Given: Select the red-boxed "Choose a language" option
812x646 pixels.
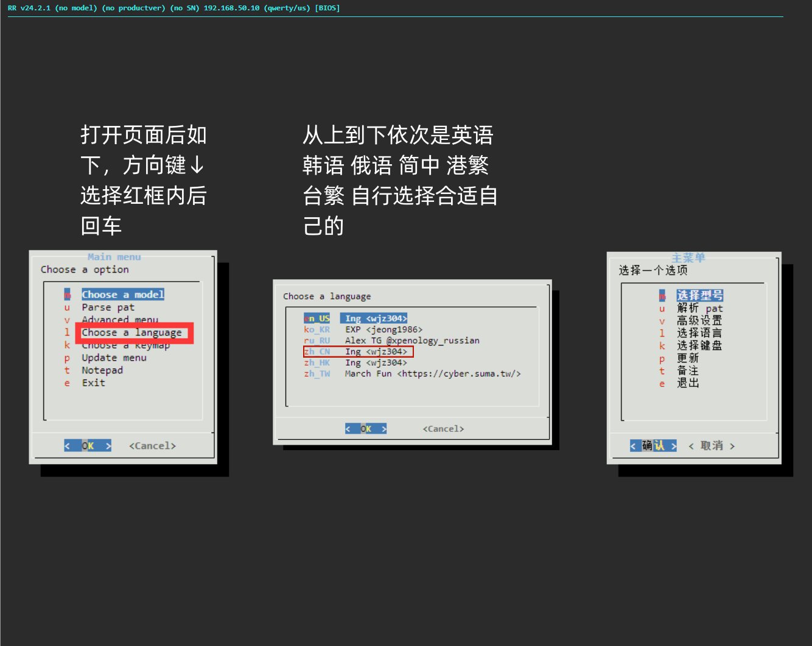Looking at the screenshot, I should pos(131,332).
